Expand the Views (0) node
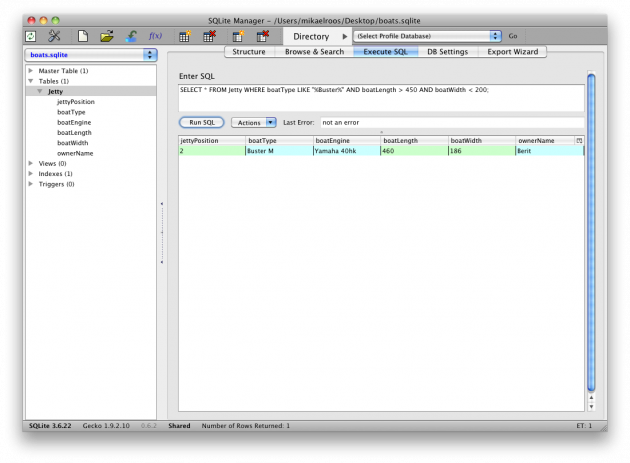 [x=31, y=163]
